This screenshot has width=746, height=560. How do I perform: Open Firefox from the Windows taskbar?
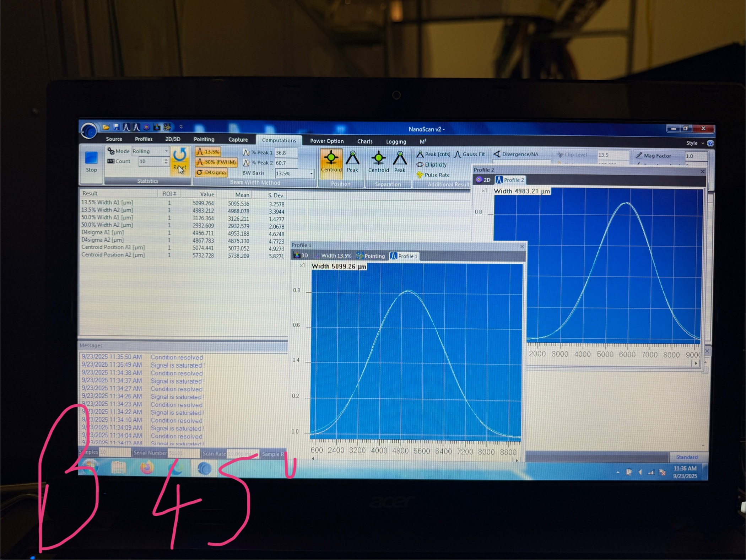pyautogui.click(x=147, y=468)
